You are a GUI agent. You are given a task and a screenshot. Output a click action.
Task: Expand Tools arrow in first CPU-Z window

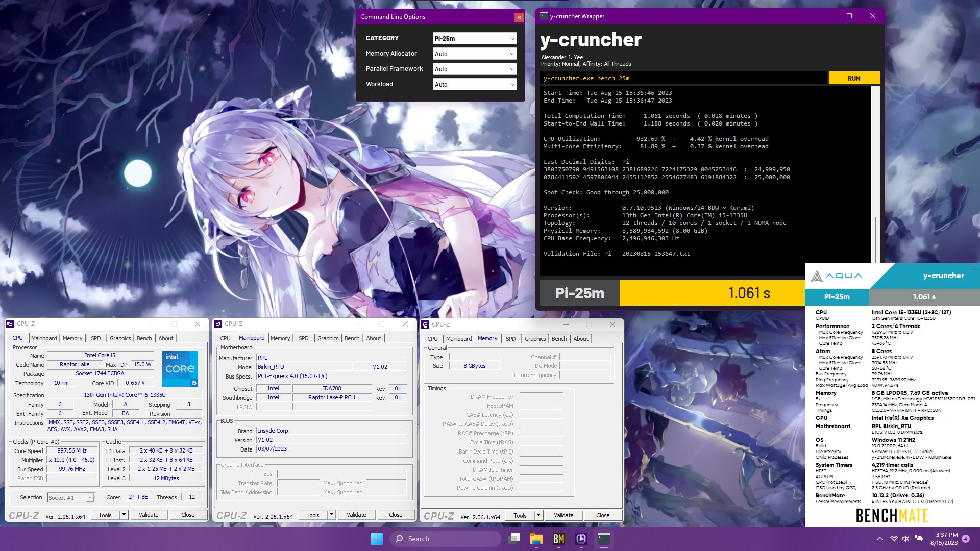pyautogui.click(x=123, y=515)
